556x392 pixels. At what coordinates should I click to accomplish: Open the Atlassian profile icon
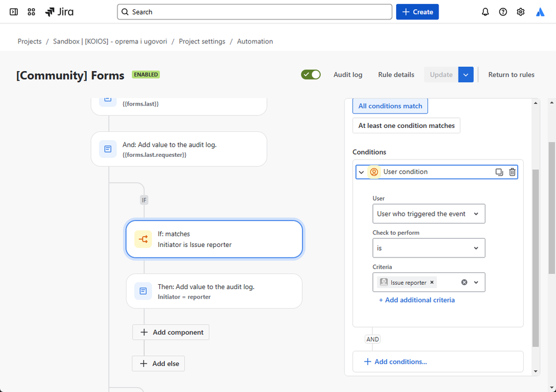click(540, 12)
